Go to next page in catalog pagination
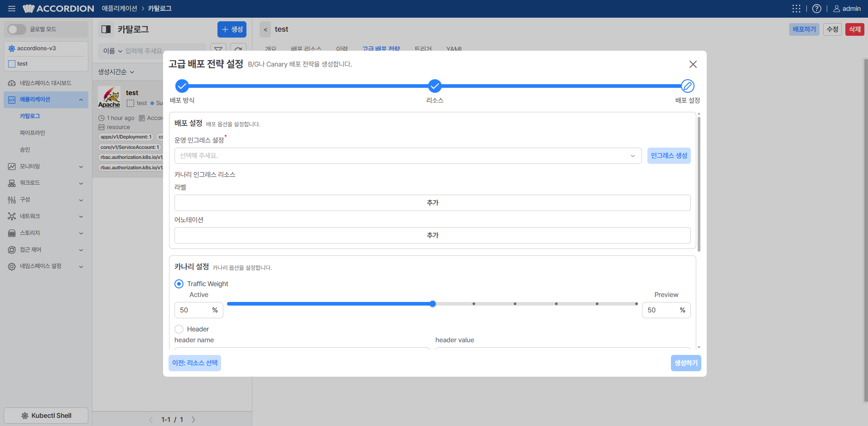868x426 pixels. coord(193,420)
